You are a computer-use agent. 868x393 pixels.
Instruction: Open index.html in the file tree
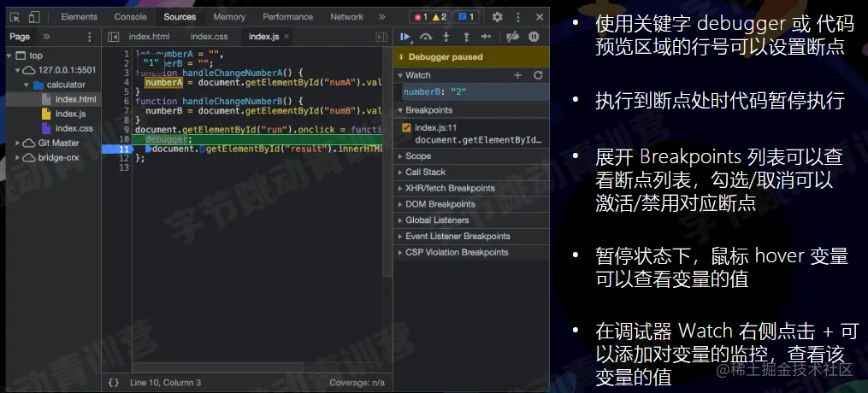[75, 99]
